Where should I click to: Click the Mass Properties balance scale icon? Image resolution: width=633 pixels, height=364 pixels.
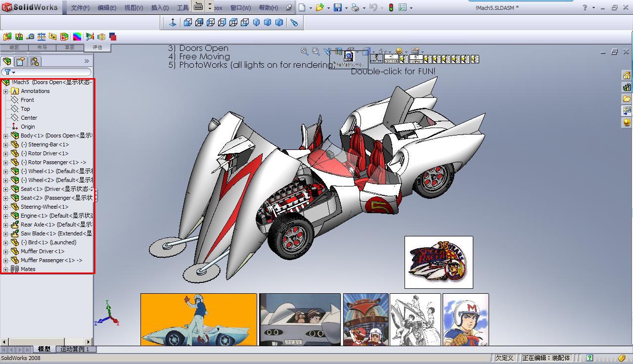pos(42,37)
